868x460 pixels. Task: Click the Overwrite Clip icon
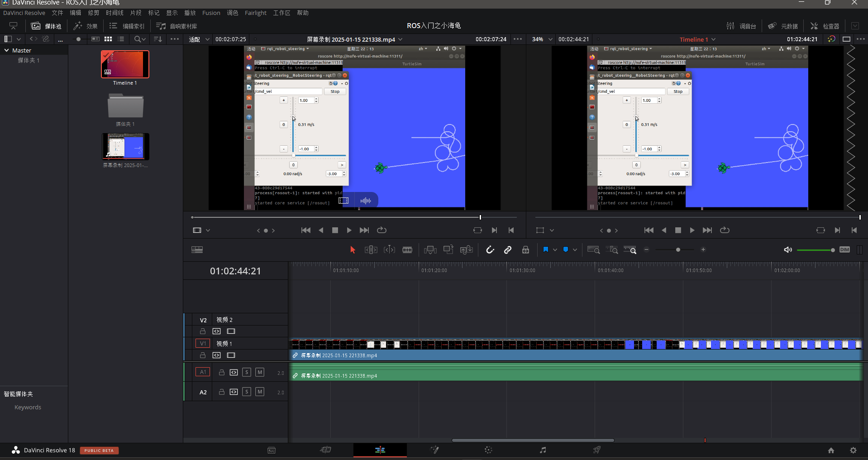click(448, 250)
